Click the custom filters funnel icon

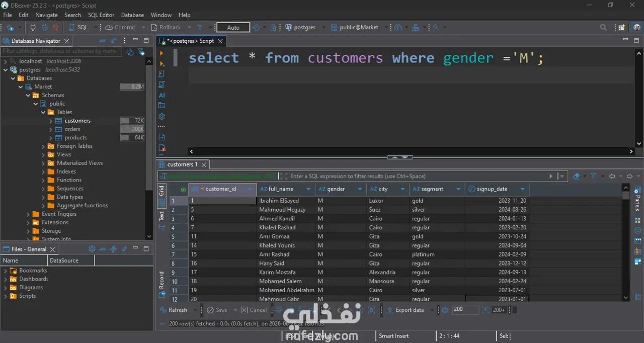593,176
